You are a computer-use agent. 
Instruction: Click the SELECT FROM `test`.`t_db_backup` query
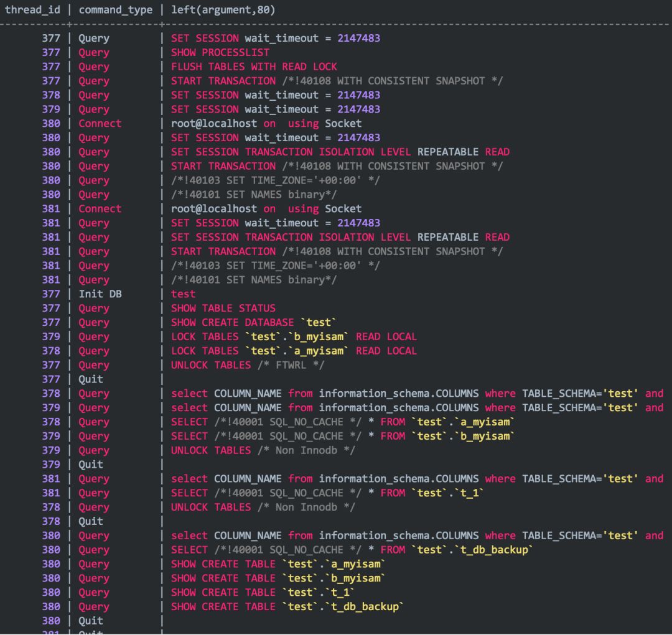point(352,550)
